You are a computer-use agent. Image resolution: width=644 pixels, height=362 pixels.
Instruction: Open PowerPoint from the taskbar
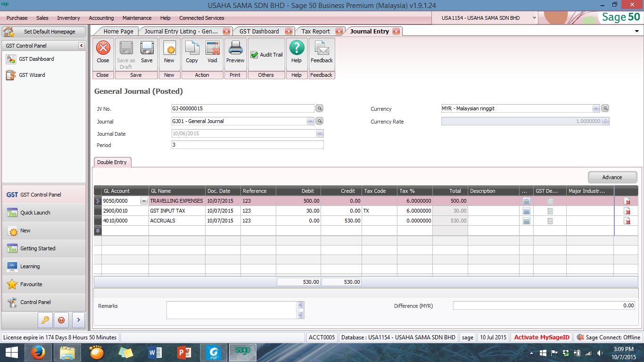[184, 352]
